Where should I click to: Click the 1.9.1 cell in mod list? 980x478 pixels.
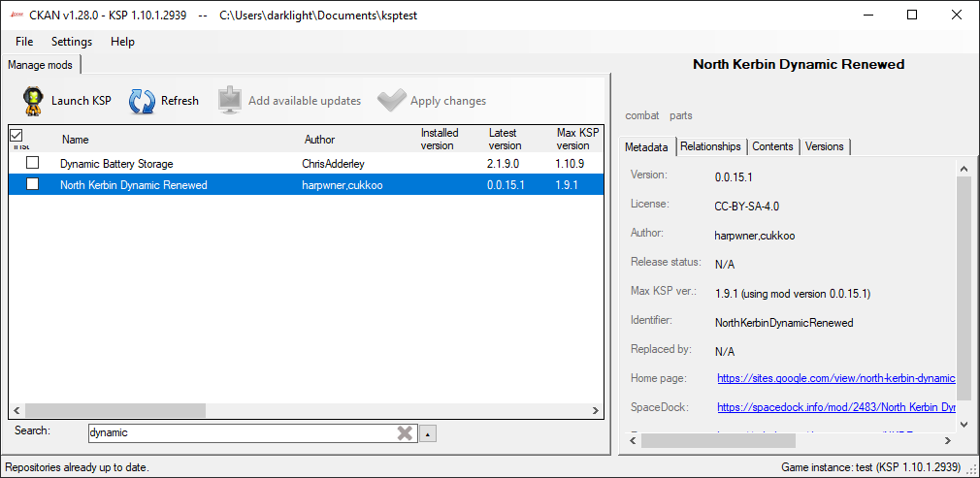(566, 185)
